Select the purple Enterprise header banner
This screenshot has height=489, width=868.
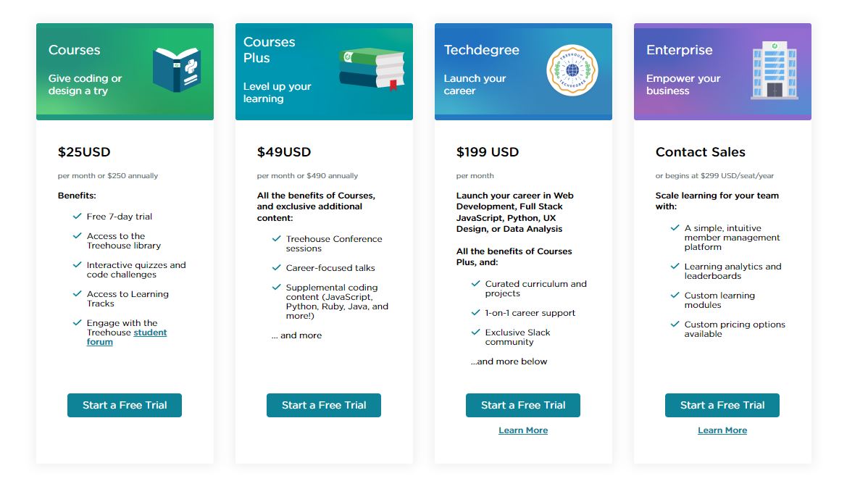pos(722,72)
